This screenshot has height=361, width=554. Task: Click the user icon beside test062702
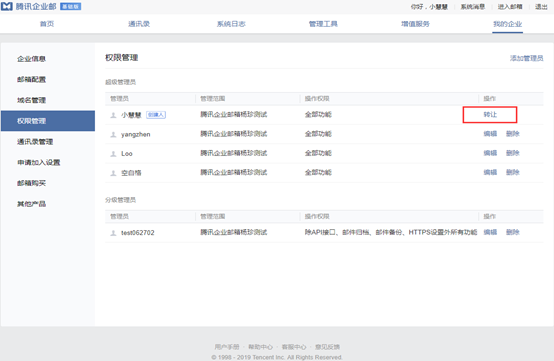tap(113, 233)
